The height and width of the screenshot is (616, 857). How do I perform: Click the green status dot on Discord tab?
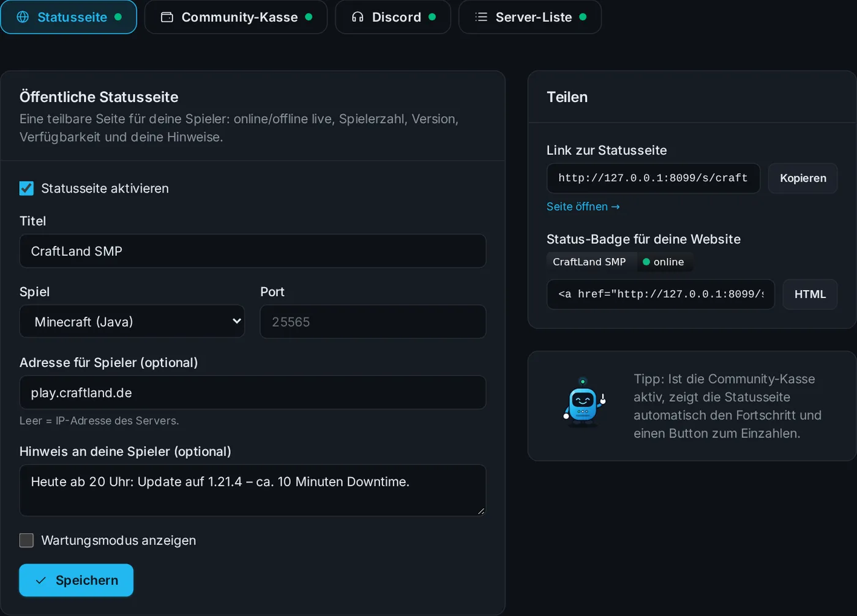(x=432, y=17)
